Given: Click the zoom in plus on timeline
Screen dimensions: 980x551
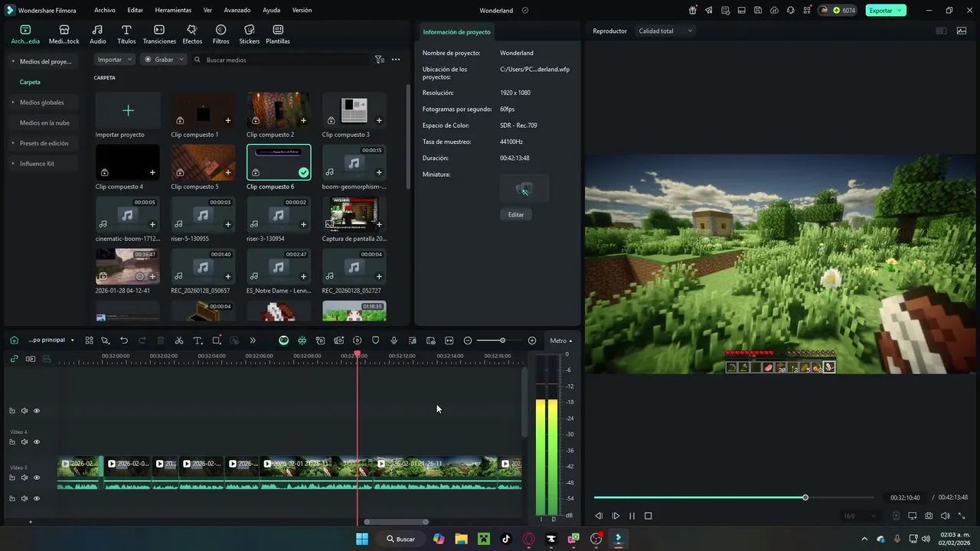Looking at the screenshot, I should pos(532,341).
